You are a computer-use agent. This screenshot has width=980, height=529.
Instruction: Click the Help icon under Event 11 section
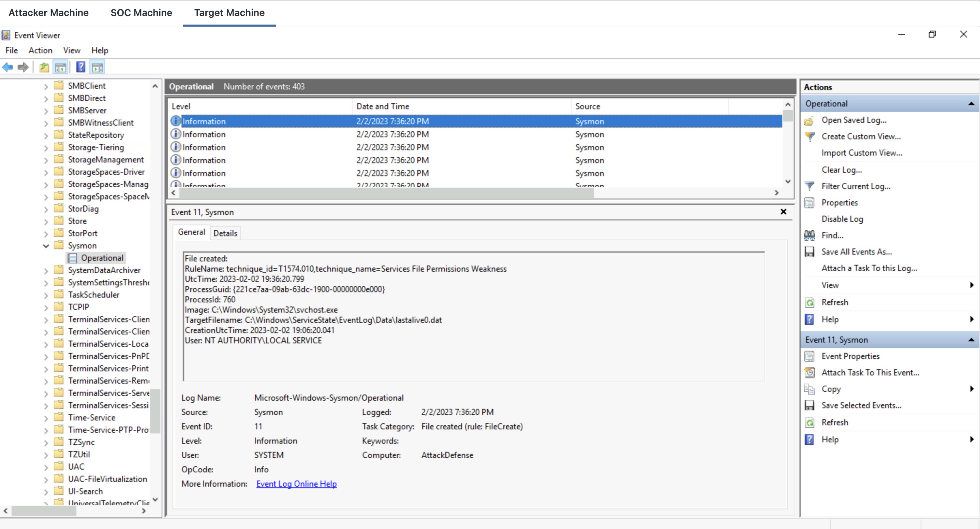pyautogui.click(x=809, y=440)
